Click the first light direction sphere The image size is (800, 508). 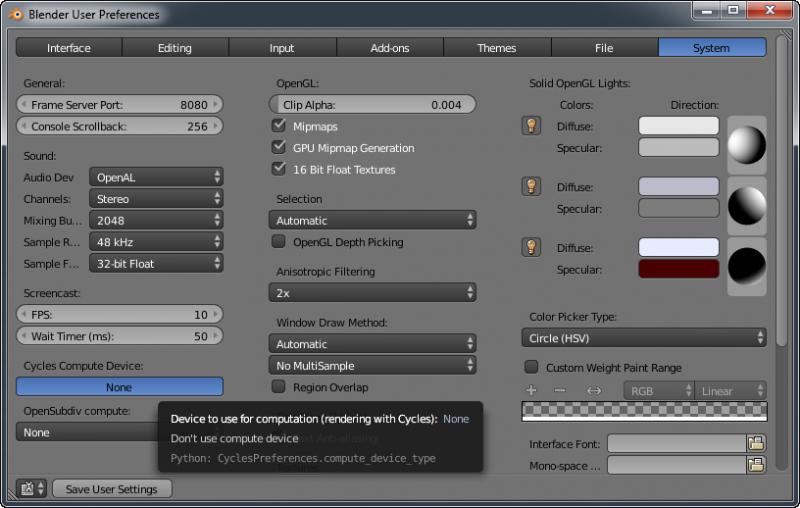coord(746,145)
